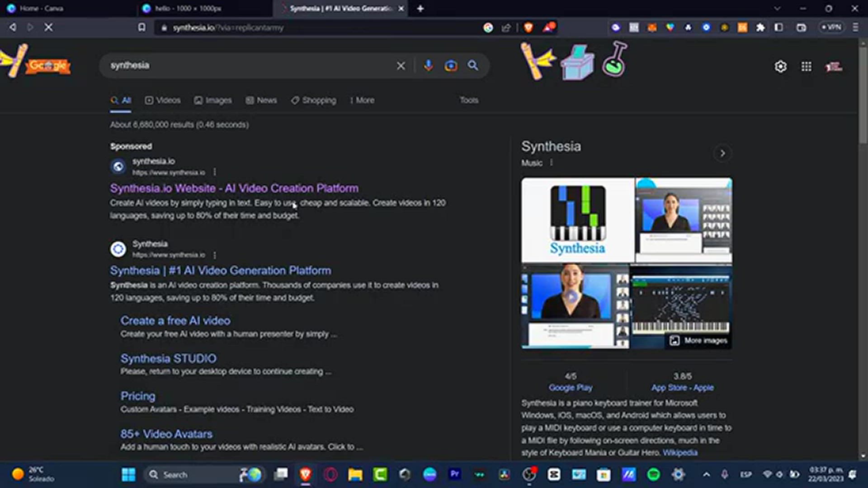Image resolution: width=868 pixels, height=488 pixels.
Task: Switch to the Images results tab
Action: 213,100
